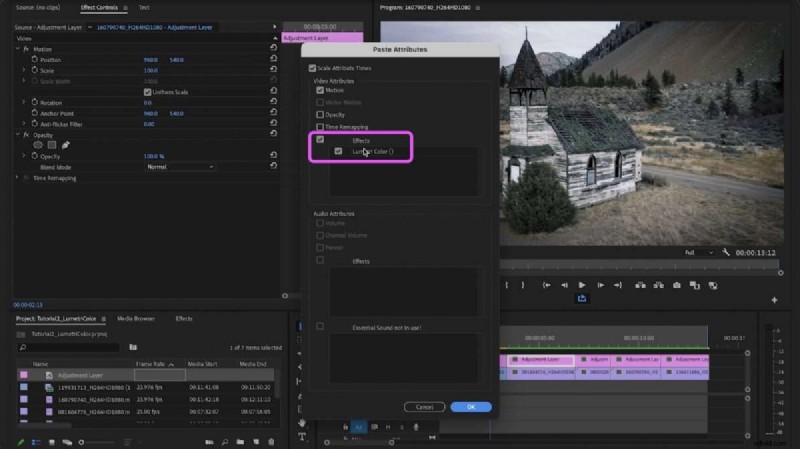Collapse the Opacity effect group
The height and width of the screenshot is (449, 800).
click(18, 135)
